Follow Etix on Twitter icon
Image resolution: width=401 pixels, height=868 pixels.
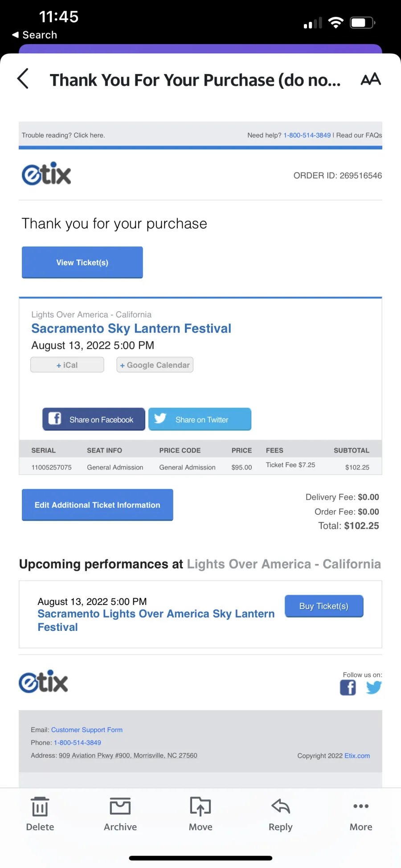pyautogui.click(x=374, y=687)
